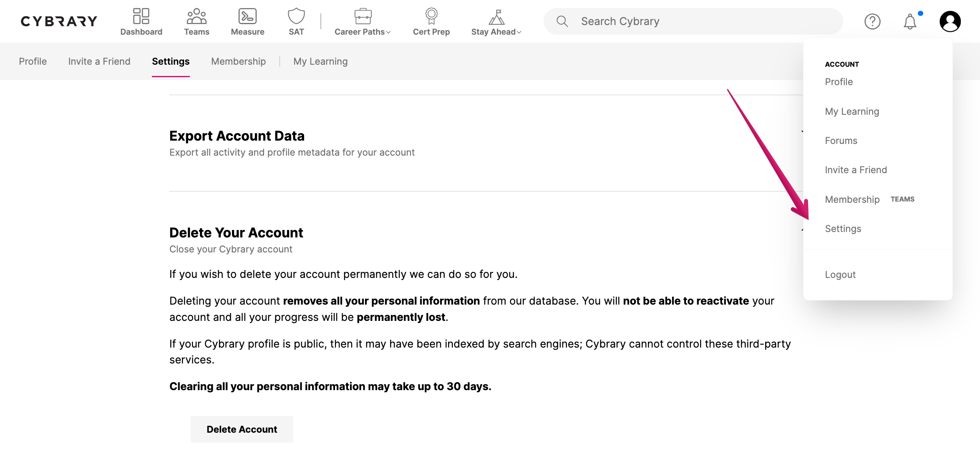Click the Delete Your Account heading
This screenshot has width=980, height=469.
(x=236, y=233)
